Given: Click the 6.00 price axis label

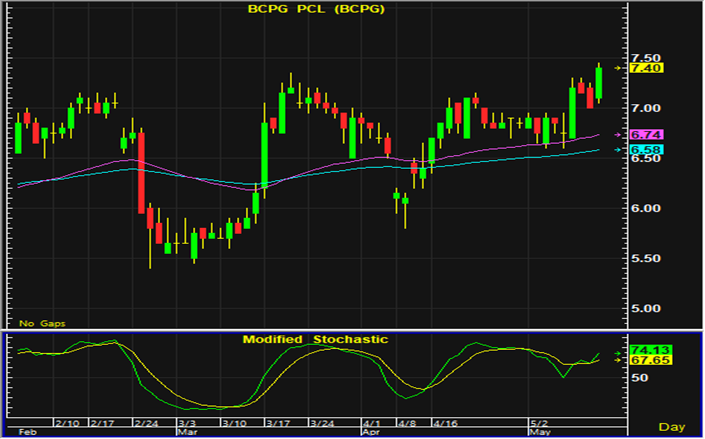Looking at the screenshot, I should (x=646, y=208).
